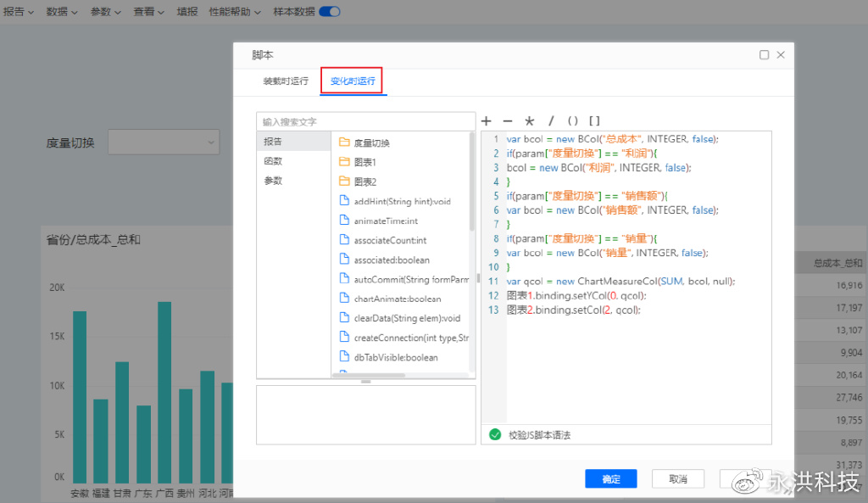868x503 pixels.
Task: Confirm the script with the 确定 button
Action: [x=610, y=478]
